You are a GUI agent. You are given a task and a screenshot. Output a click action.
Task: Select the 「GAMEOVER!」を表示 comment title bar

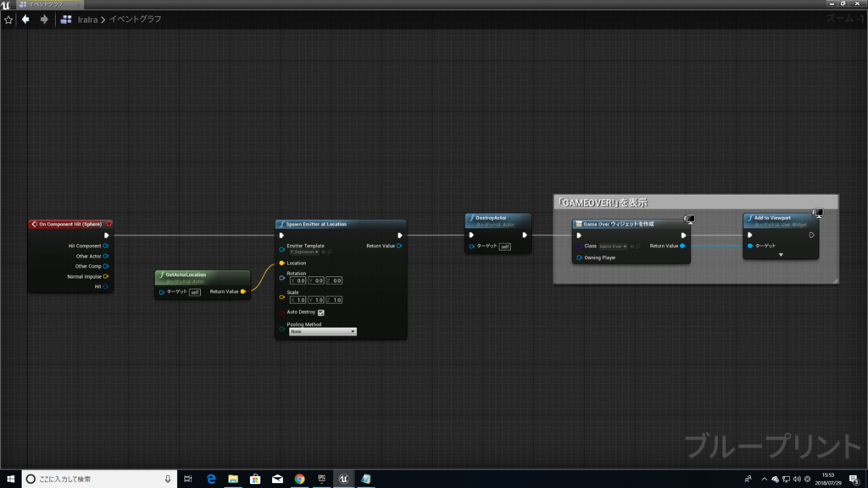[x=696, y=202]
